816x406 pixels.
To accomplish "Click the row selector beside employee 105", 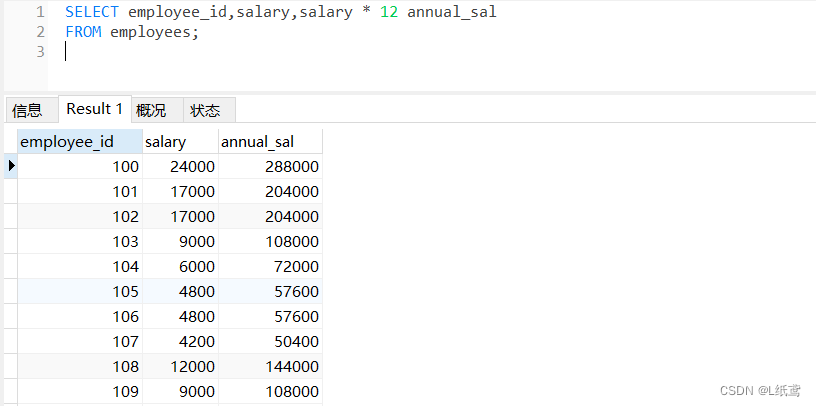I will 11,291.
